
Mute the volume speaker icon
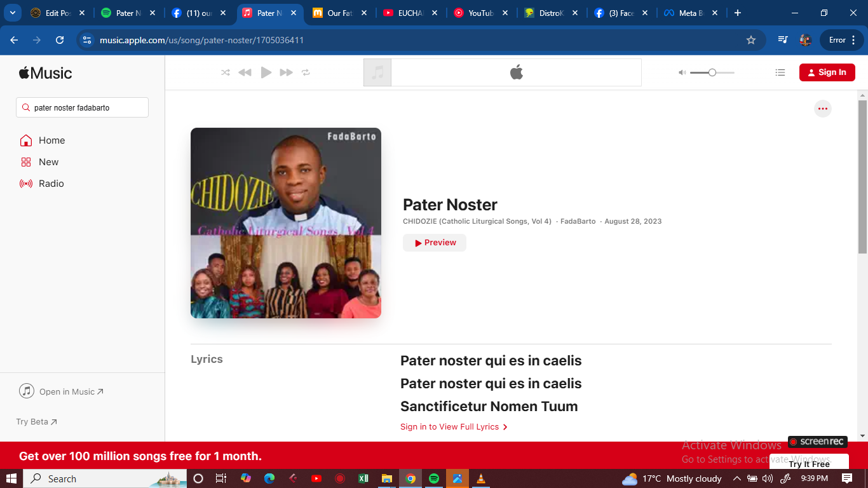[682, 72]
